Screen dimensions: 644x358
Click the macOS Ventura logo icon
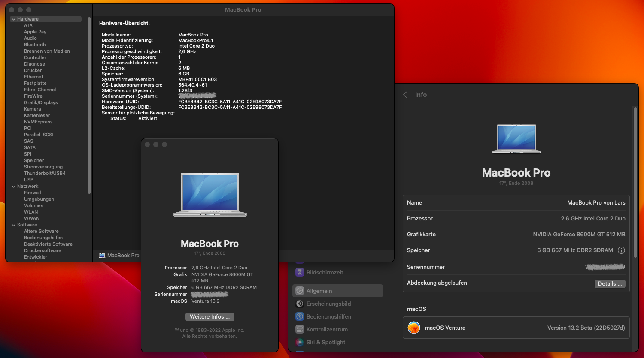coord(414,328)
